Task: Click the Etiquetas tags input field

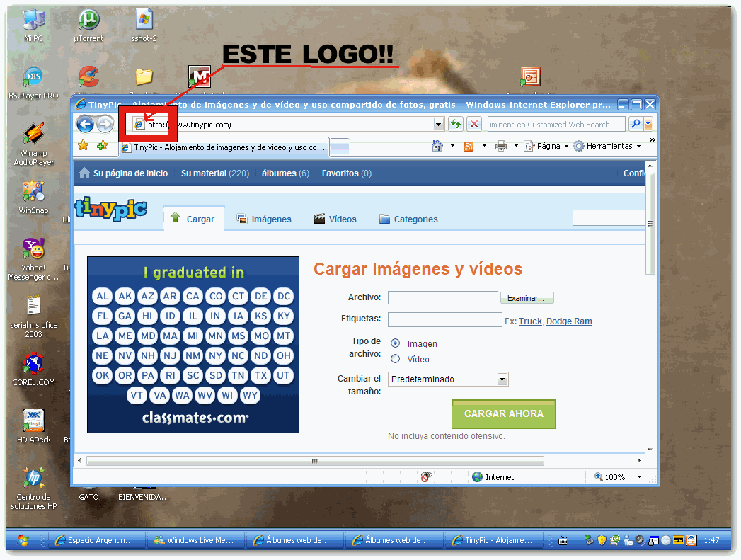Action: 444,319
